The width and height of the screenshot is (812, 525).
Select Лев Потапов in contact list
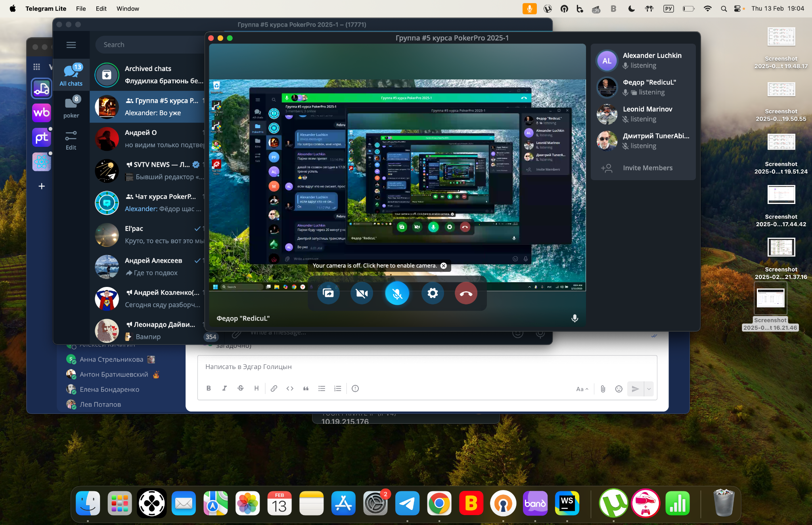point(100,405)
